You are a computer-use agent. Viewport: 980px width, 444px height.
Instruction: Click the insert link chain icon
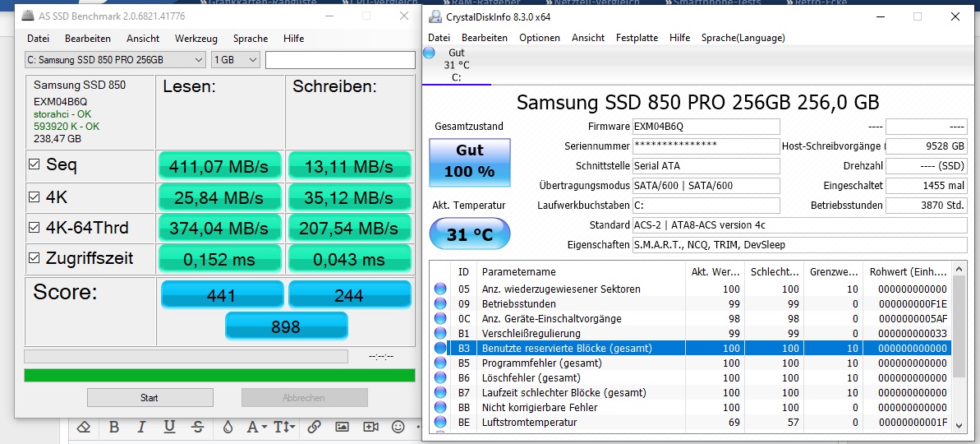pyautogui.click(x=314, y=427)
